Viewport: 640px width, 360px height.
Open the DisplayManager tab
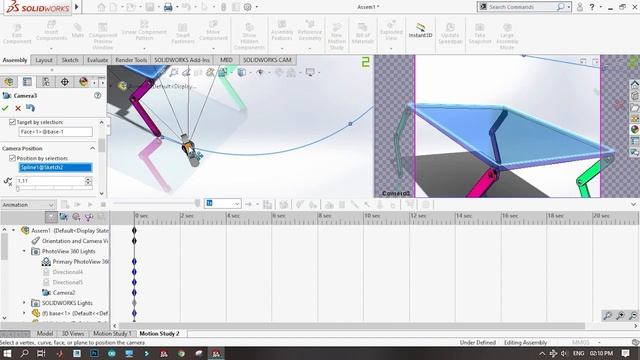(x=83, y=82)
